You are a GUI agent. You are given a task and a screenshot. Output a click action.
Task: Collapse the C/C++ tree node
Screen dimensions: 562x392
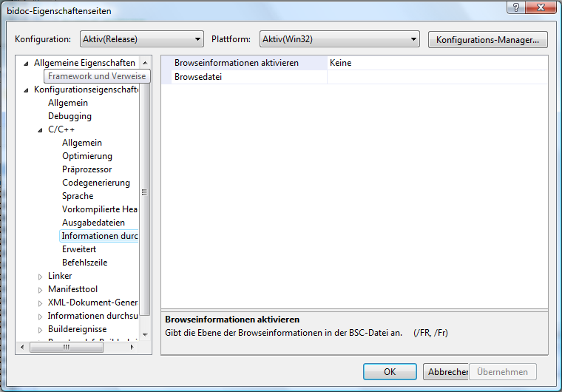coord(41,130)
